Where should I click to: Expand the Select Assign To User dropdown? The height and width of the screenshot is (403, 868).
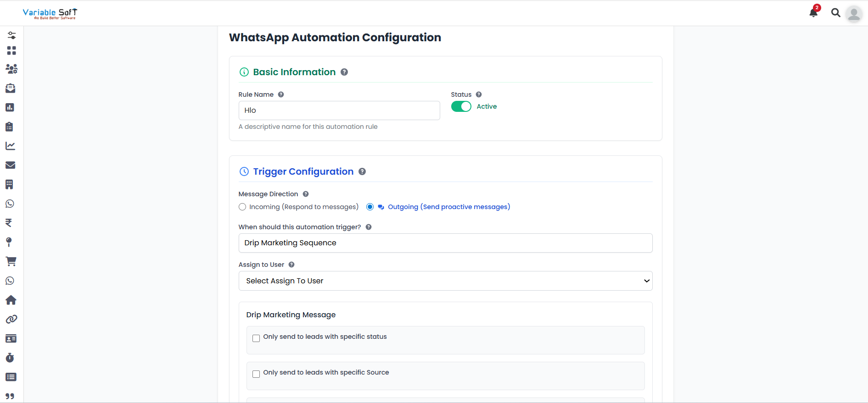click(x=445, y=281)
